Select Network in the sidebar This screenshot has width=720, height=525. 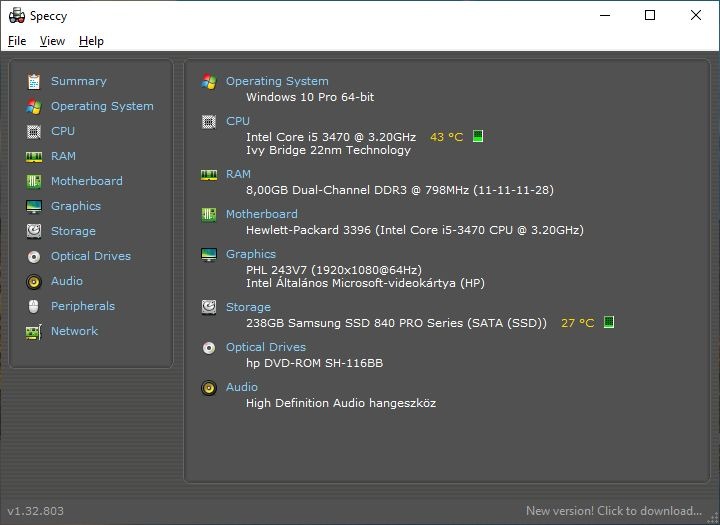coord(74,331)
